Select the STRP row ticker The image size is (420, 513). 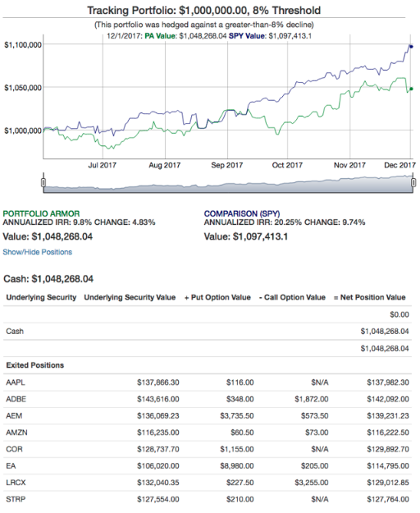(x=16, y=499)
